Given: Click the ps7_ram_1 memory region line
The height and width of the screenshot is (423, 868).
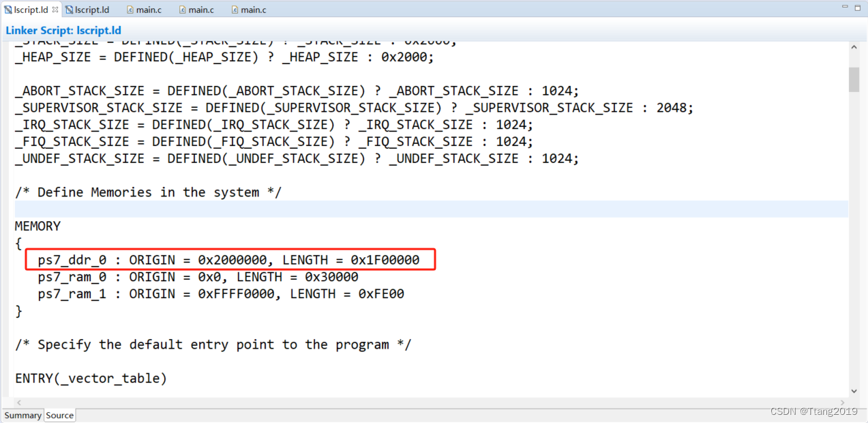Looking at the screenshot, I should [221, 294].
